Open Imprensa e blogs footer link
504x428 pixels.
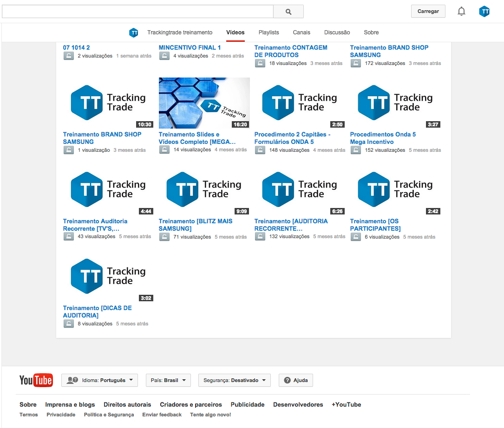click(x=70, y=404)
